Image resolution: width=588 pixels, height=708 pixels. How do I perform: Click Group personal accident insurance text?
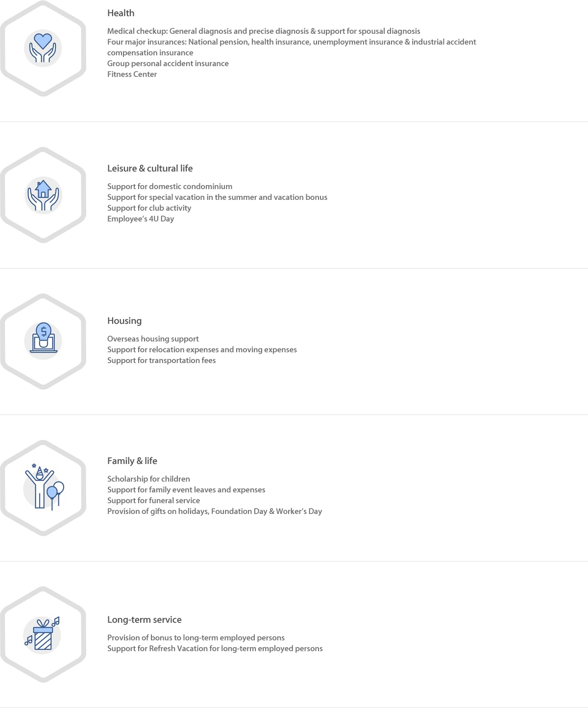pyautogui.click(x=168, y=64)
